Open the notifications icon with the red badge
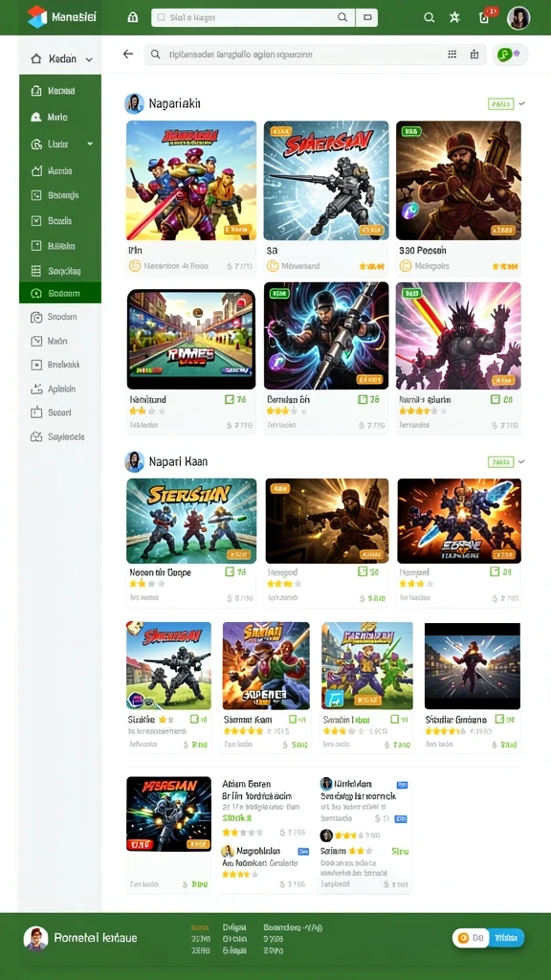Viewport: 551px width, 980px height. point(485,17)
